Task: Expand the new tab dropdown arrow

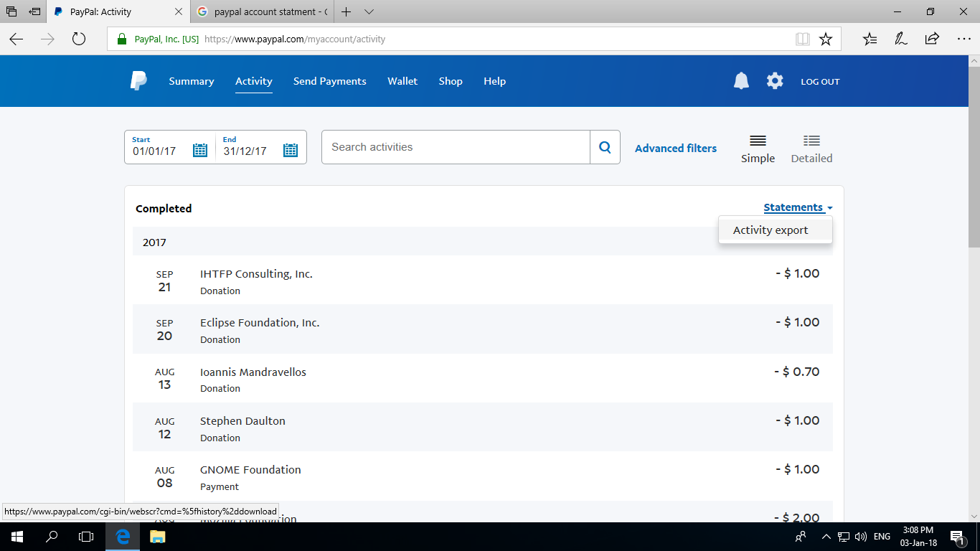Action: [x=368, y=11]
